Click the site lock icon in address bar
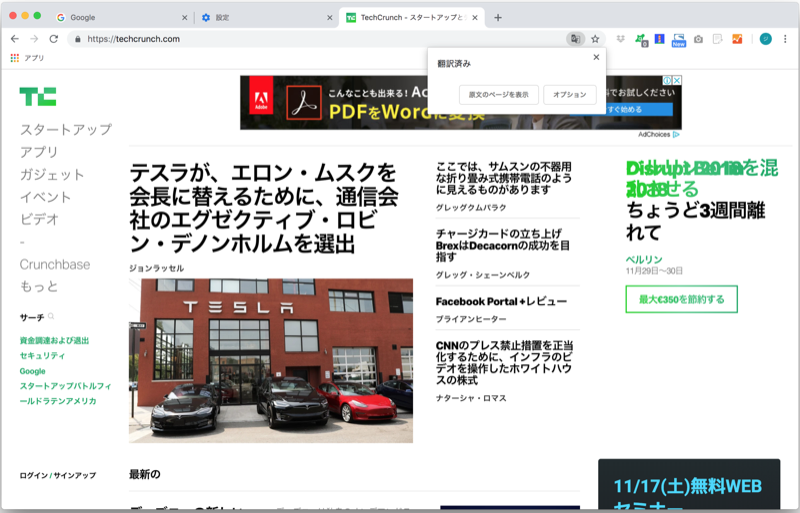800x513 pixels. coord(78,39)
